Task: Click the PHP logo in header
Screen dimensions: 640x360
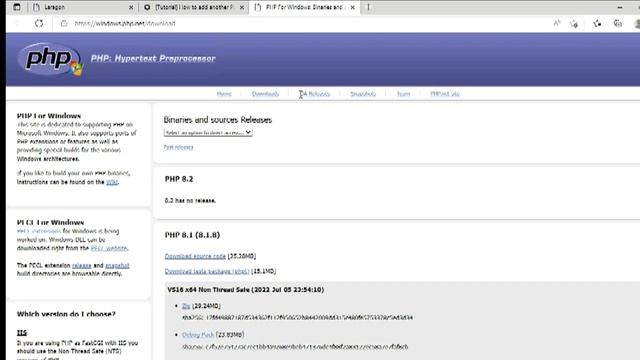Action: (x=50, y=60)
